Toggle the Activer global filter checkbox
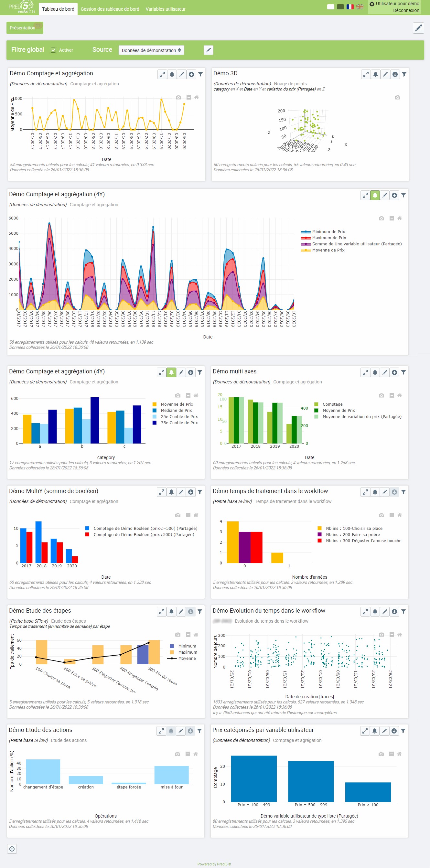This screenshot has width=430, height=868. tap(53, 50)
